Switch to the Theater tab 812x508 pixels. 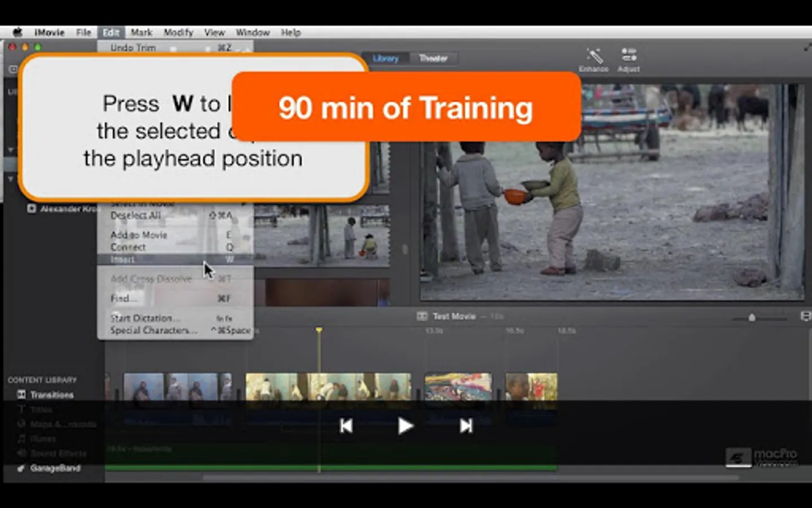[x=433, y=58]
